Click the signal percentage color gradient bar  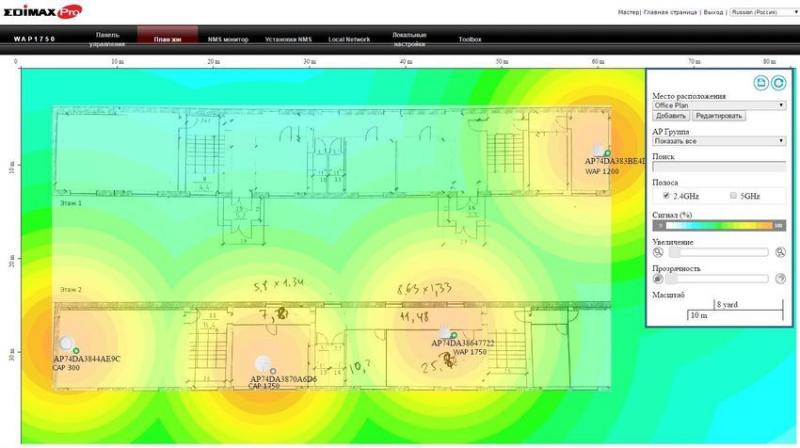pos(719,225)
